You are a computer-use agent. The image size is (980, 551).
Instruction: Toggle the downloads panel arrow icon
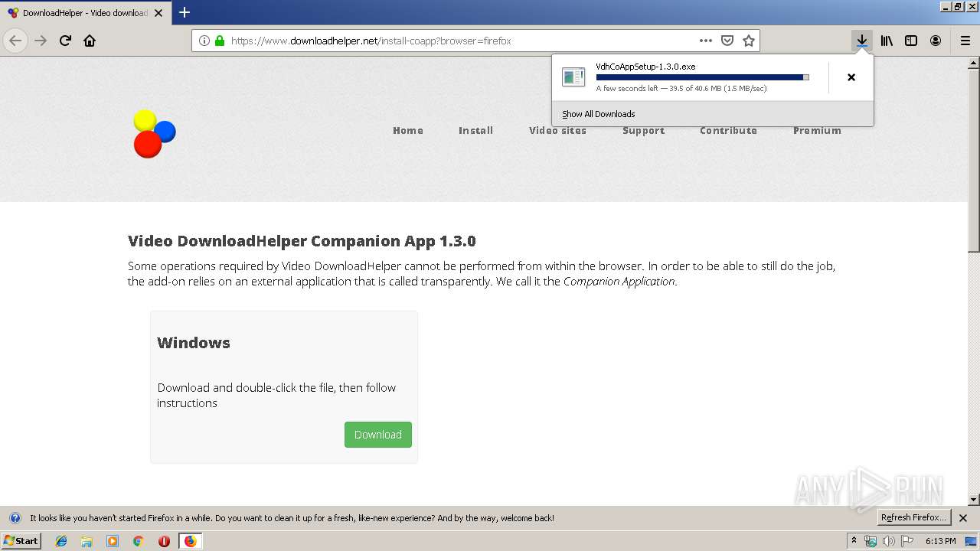[x=862, y=41]
